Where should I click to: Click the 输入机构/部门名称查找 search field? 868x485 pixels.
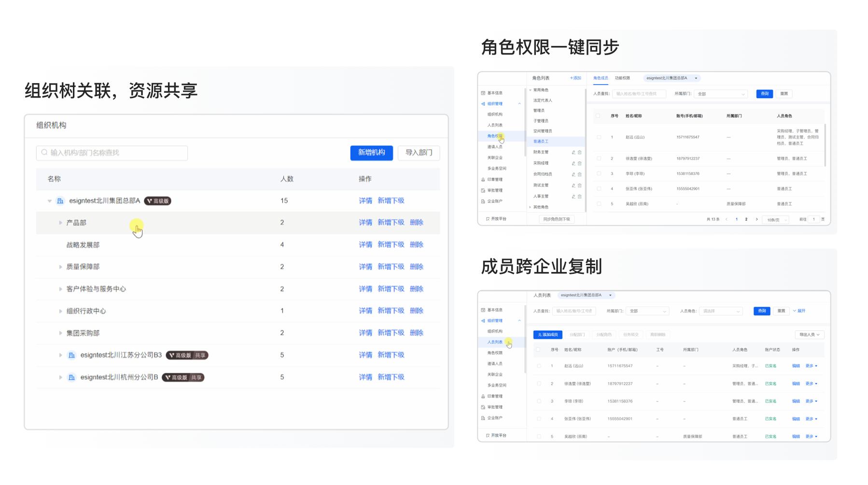pos(116,153)
